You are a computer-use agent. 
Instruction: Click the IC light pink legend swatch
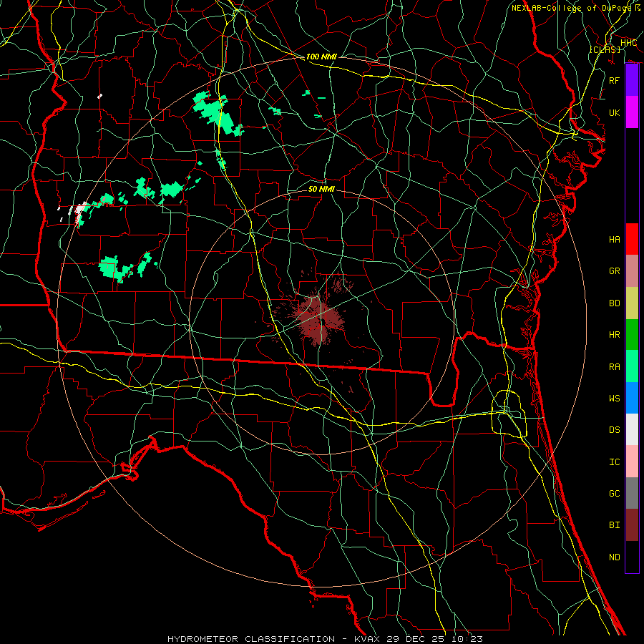tap(632, 462)
